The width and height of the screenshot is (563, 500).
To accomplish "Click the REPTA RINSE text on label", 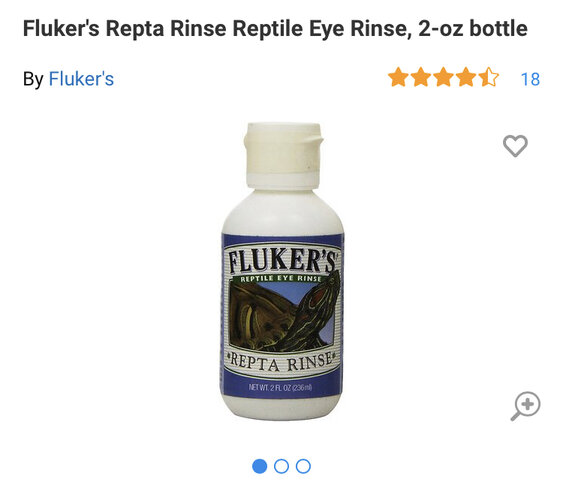I will point(282,362).
